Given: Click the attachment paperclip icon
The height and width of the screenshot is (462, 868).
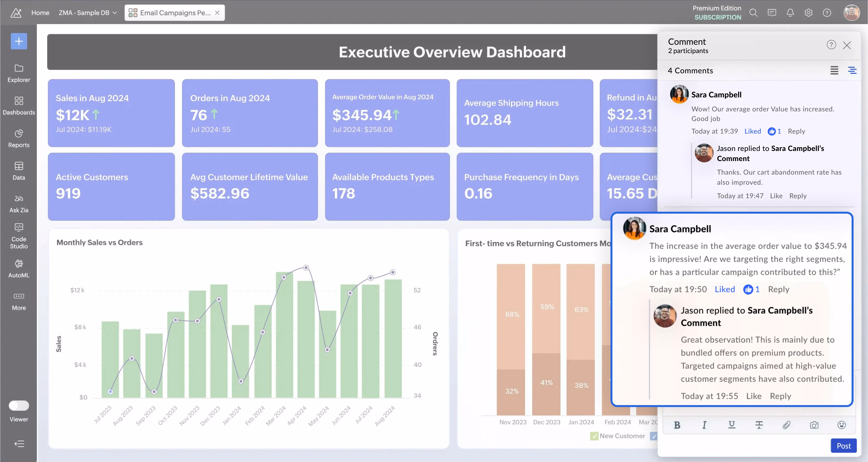Looking at the screenshot, I should point(787,425).
